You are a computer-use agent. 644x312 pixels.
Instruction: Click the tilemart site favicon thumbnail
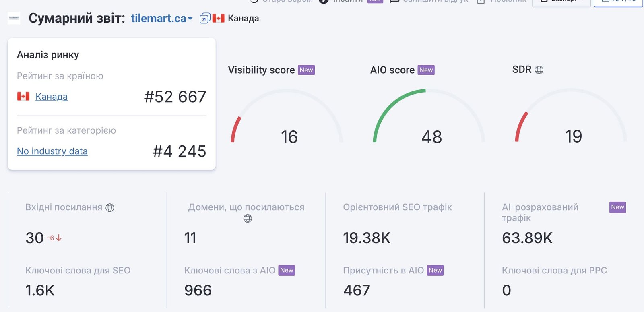14,18
